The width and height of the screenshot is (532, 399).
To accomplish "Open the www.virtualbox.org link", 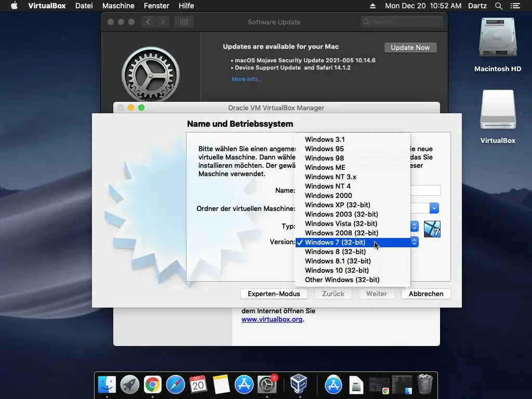I will pos(272,320).
